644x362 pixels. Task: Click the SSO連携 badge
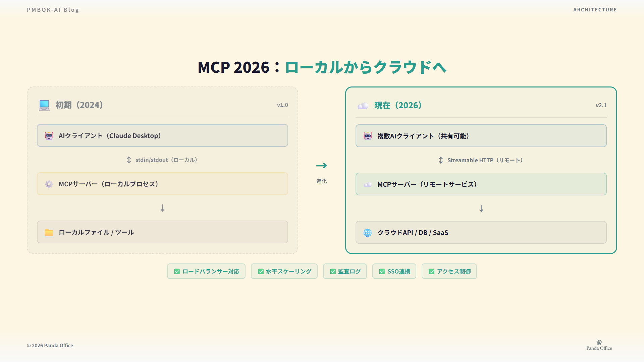pos(394,271)
